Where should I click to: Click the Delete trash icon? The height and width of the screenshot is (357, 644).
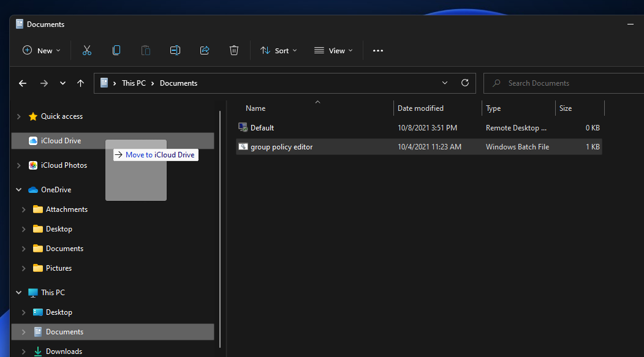(x=233, y=50)
